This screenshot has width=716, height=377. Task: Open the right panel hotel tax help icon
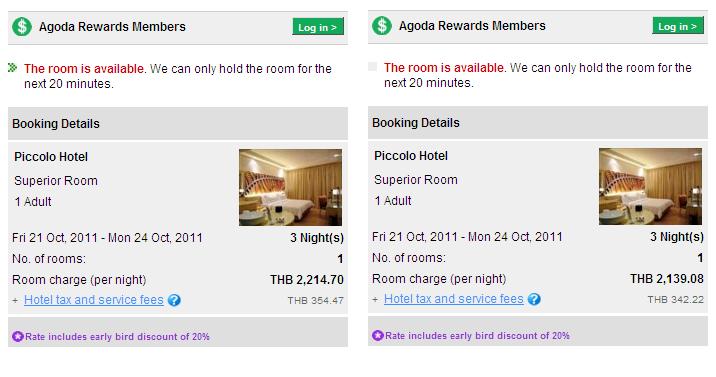pyautogui.click(x=534, y=299)
